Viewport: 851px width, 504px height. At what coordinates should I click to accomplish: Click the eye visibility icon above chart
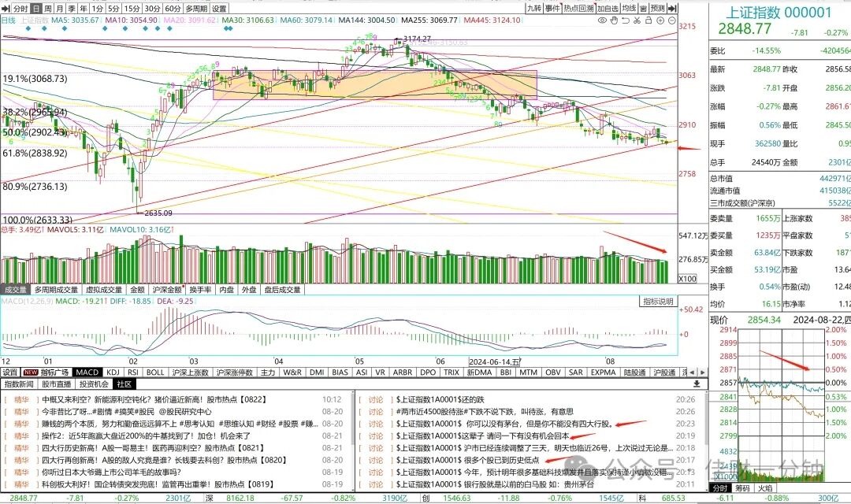pyautogui.click(x=603, y=20)
